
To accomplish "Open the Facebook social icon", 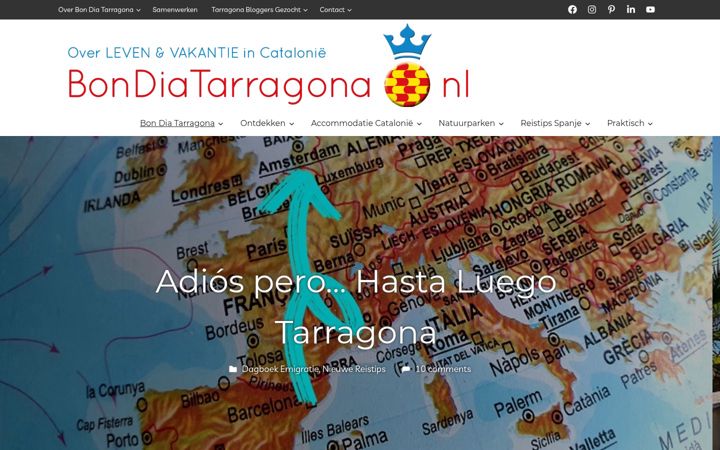I will click(572, 10).
